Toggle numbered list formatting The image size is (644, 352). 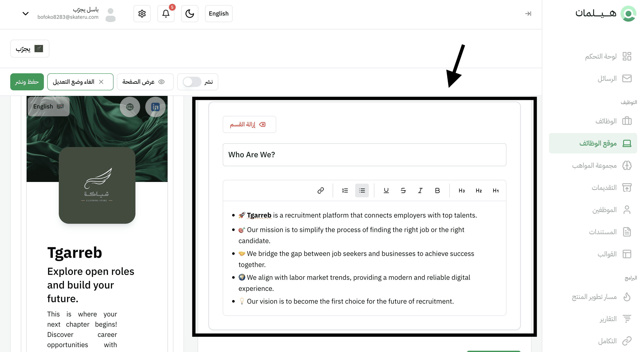point(345,191)
